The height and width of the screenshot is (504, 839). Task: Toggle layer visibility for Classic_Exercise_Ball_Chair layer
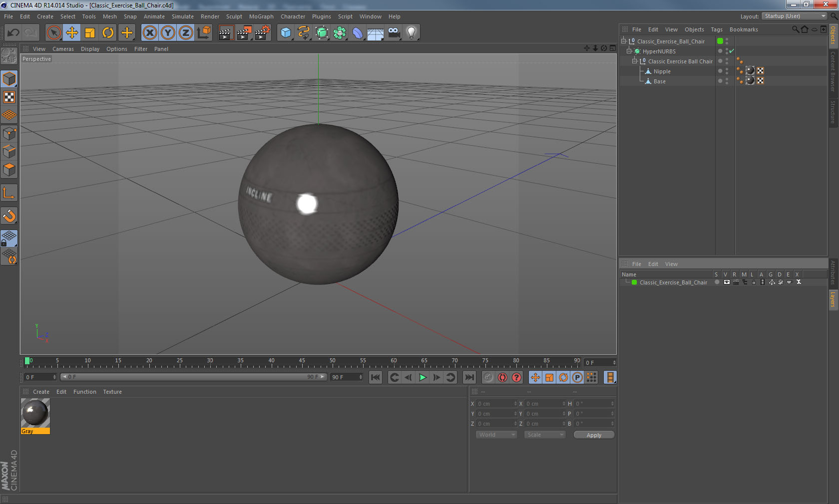pos(727,282)
